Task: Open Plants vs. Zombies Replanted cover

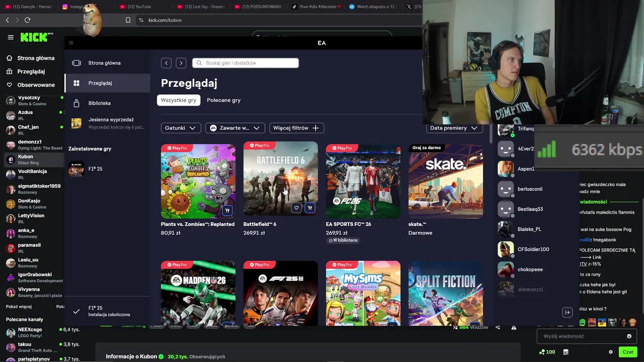Action: pyautogui.click(x=198, y=181)
